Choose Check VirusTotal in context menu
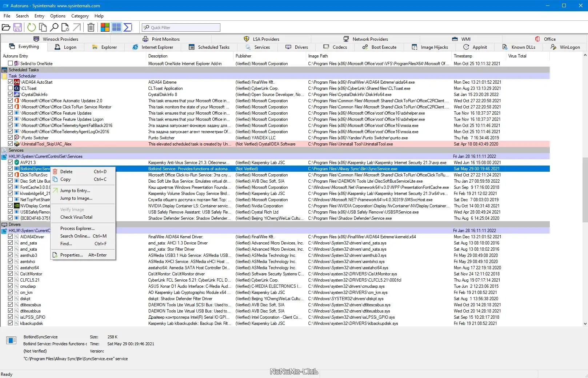The height and width of the screenshot is (378, 588). click(x=83, y=217)
